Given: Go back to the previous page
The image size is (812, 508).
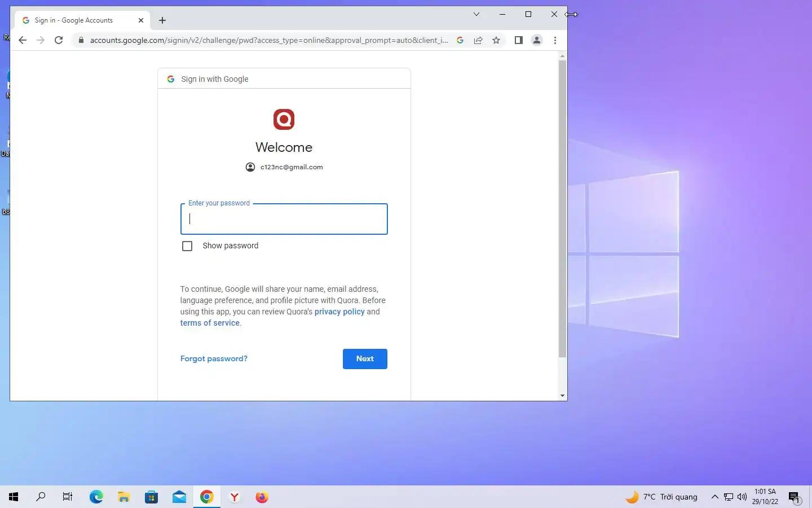Looking at the screenshot, I should tap(23, 40).
